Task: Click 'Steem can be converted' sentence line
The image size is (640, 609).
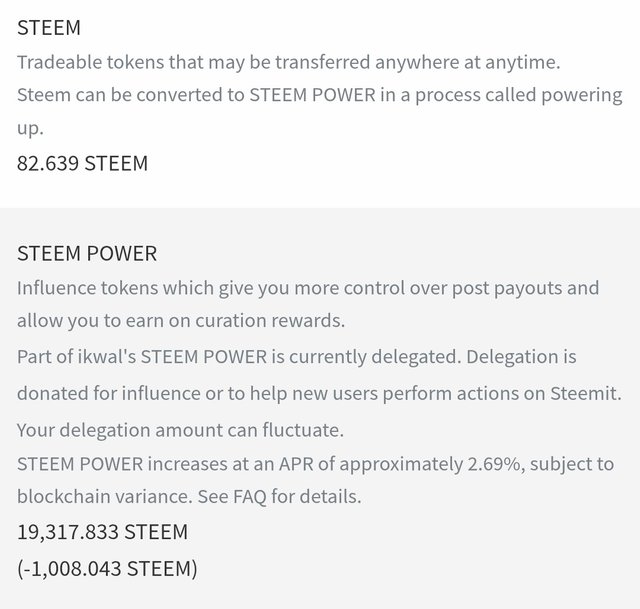Action: [320, 95]
